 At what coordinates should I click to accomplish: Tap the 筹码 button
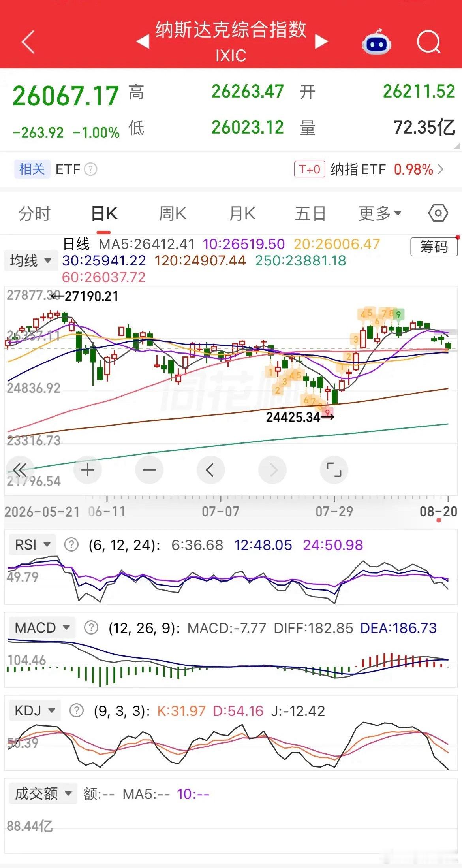click(x=434, y=247)
